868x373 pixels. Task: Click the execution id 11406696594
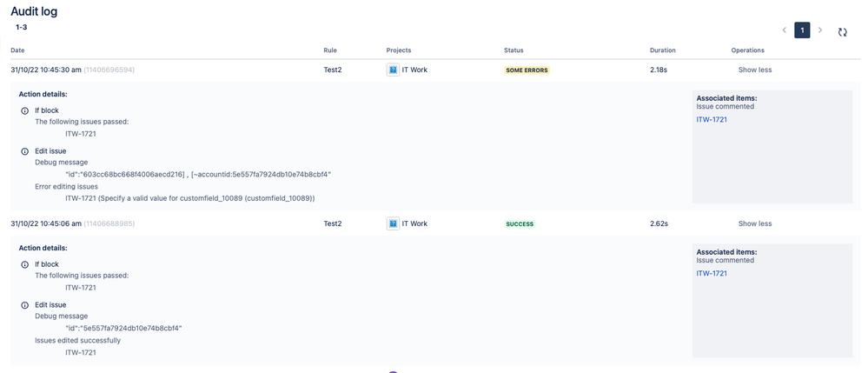[109, 70]
